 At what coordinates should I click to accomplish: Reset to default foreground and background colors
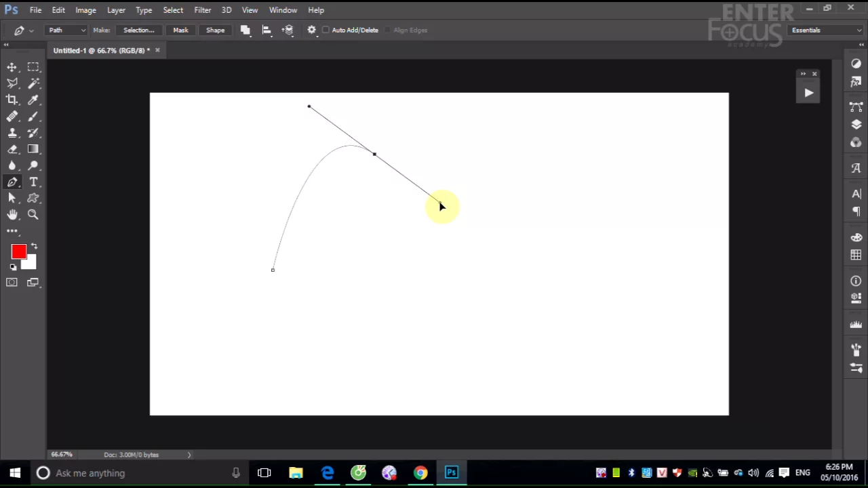pos(13,267)
